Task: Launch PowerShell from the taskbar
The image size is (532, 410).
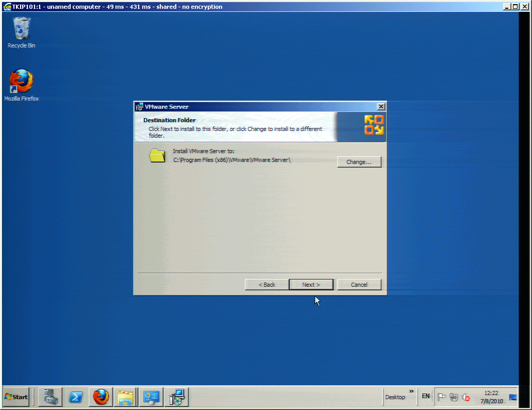Action: pos(76,397)
